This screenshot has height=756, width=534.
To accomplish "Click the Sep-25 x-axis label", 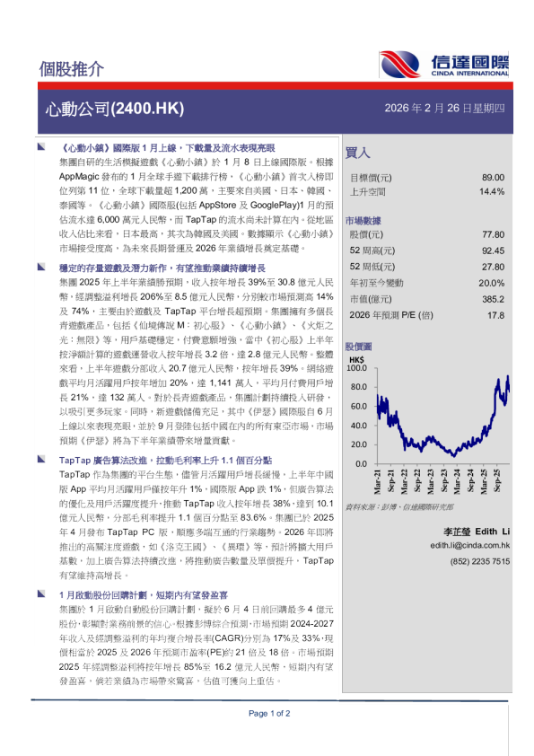I will pos(497,480).
